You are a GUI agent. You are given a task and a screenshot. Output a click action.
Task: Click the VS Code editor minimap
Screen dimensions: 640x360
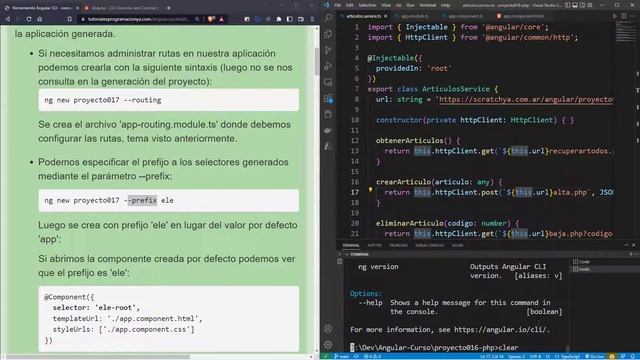click(625, 32)
